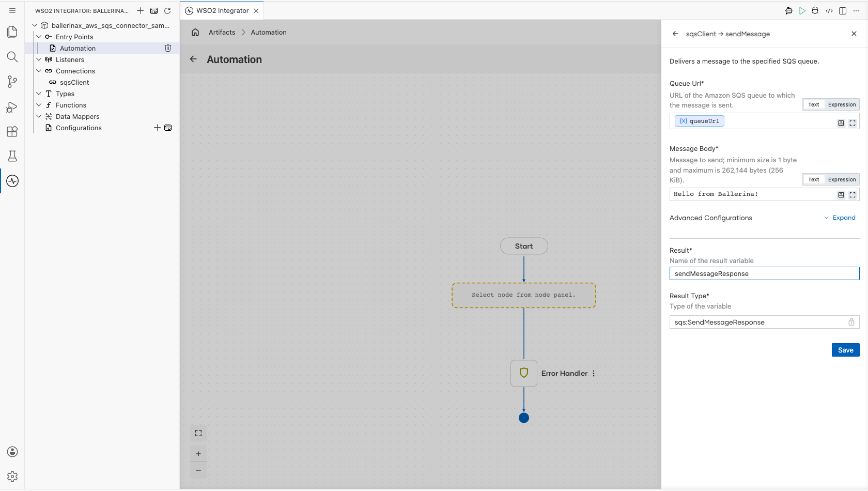Close the WSO2 Integrator editor tab

[256, 11]
